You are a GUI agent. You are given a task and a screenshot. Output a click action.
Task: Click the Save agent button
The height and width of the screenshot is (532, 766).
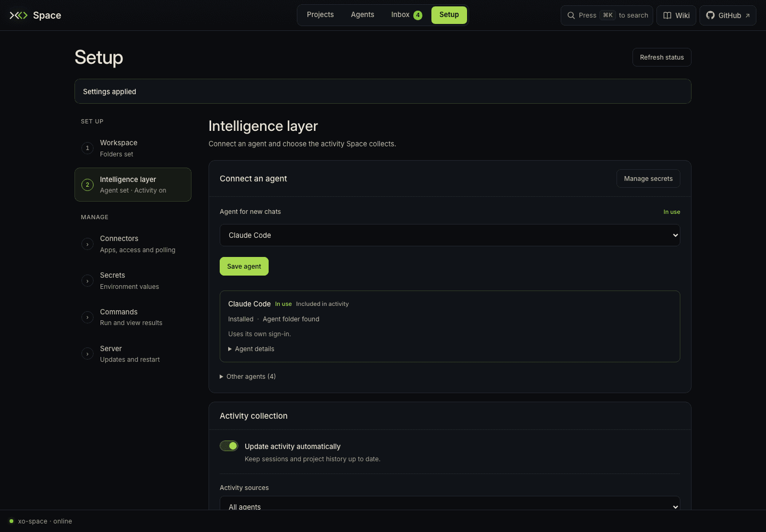pos(244,267)
